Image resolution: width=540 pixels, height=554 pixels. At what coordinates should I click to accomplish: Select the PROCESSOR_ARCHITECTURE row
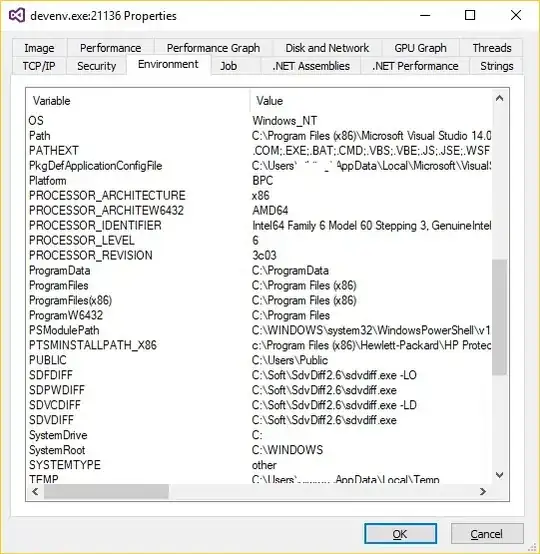pos(259,195)
